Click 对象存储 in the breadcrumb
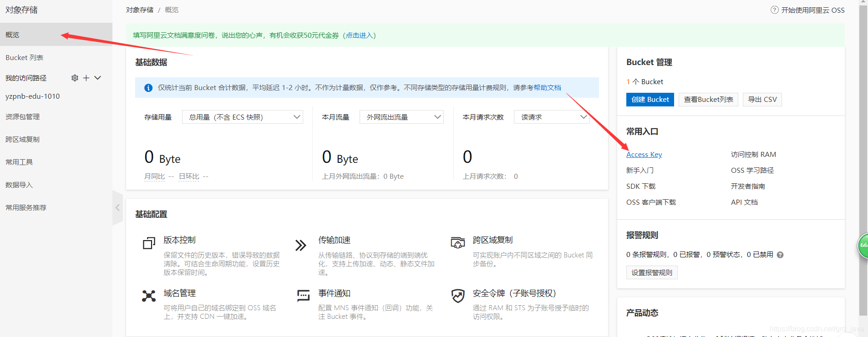 tap(140, 10)
